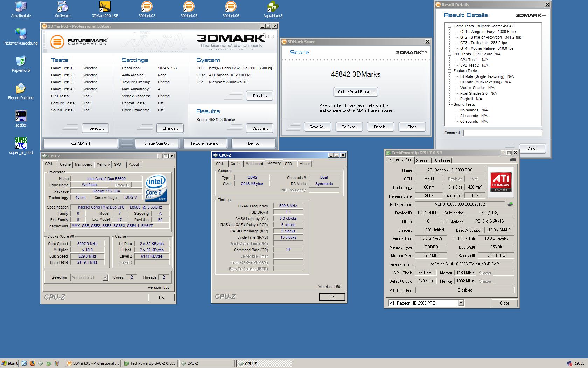Click the DRAM Frequency value 529.8 MHz
Screen dimensions: 588x368
coord(288,206)
